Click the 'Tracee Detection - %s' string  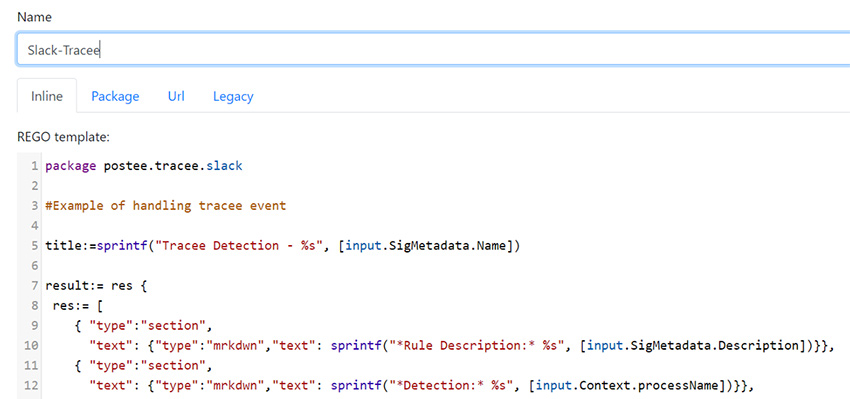pos(239,246)
